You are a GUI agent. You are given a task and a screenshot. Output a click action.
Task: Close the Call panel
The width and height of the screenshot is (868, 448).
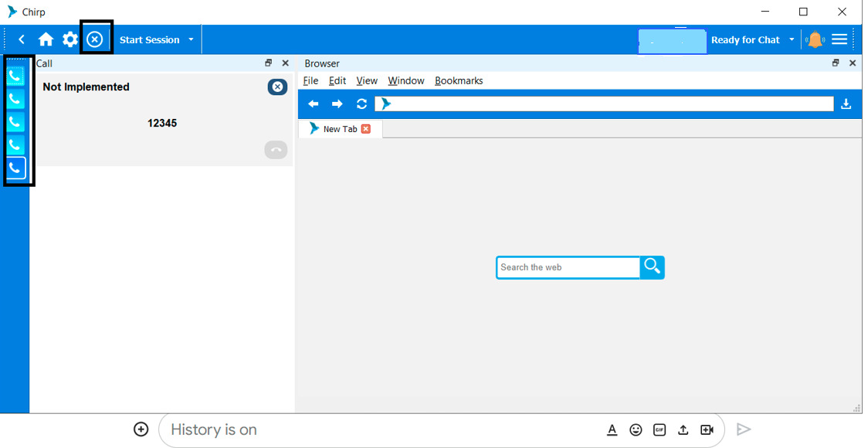(286, 63)
